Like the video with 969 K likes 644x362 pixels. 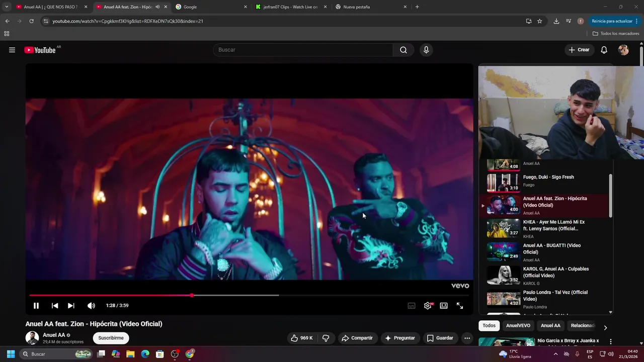[x=301, y=338]
